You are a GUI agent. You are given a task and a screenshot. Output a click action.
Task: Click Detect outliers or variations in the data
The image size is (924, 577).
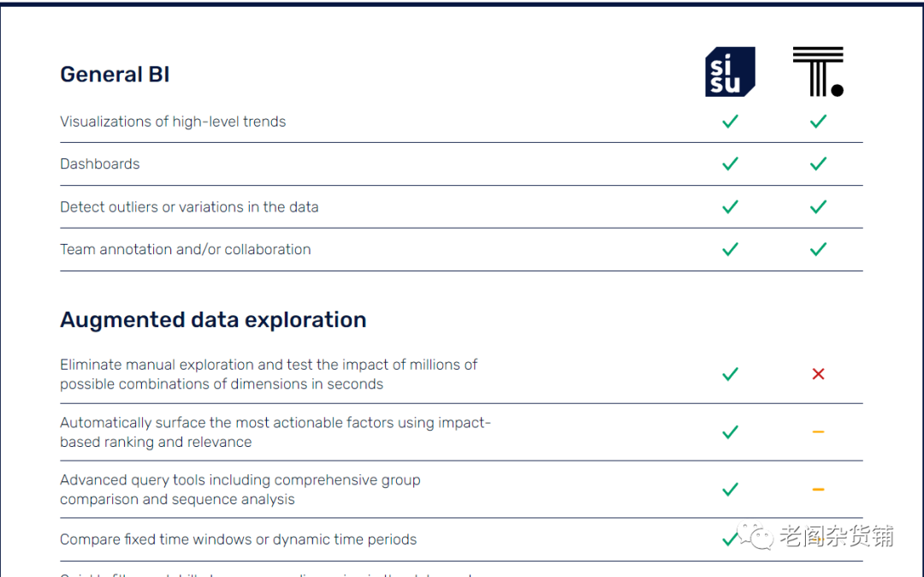coord(189,206)
